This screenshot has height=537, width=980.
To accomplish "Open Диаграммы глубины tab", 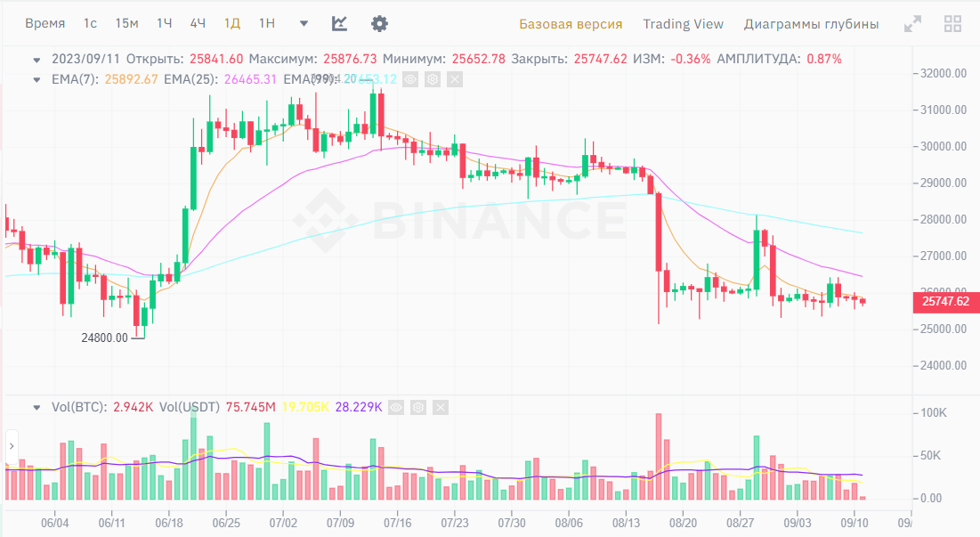I will point(811,24).
